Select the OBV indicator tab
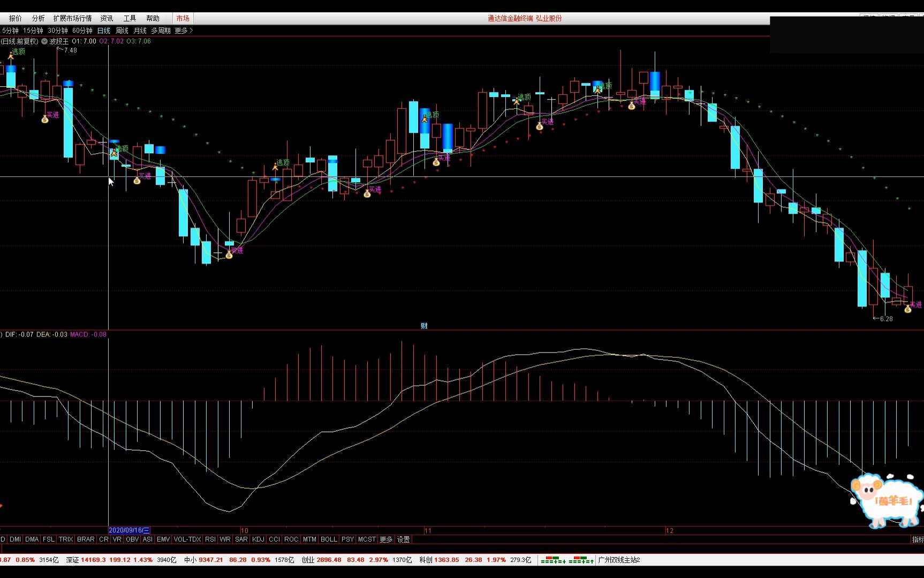 132,539
